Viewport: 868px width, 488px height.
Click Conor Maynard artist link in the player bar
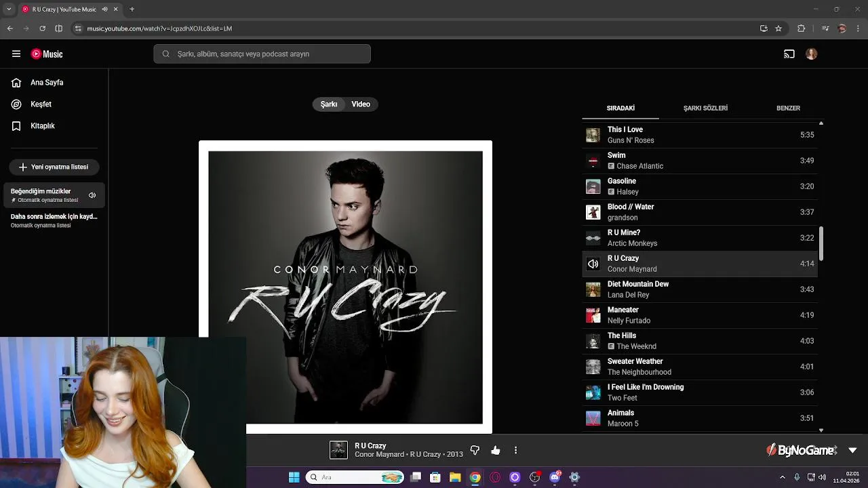pos(379,454)
